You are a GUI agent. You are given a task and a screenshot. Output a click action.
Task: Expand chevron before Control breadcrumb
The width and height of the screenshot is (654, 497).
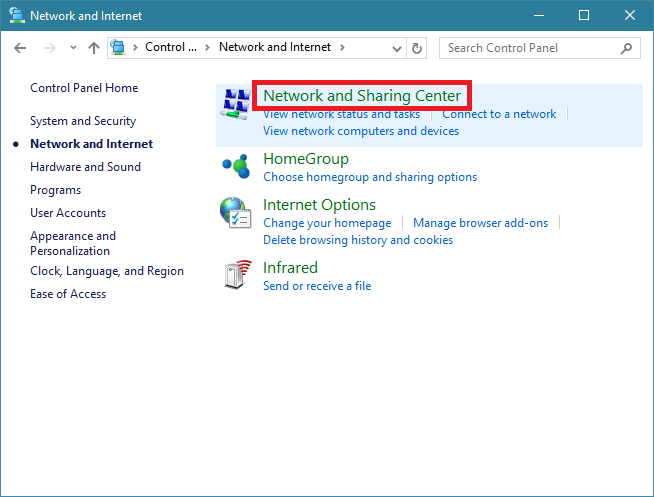[x=135, y=48]
